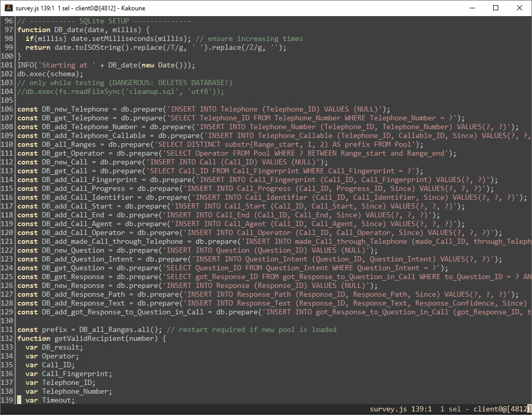Click line number 130
This screenshot has width=532, height=415.
pos(7,321)
